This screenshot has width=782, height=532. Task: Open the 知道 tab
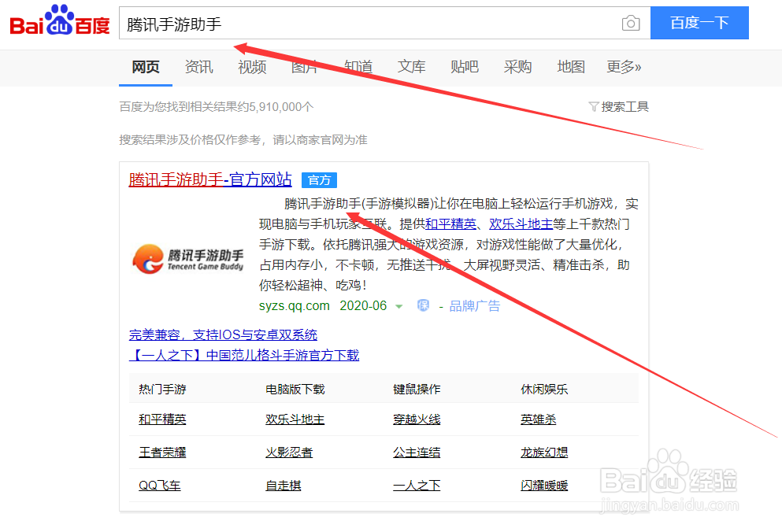(x=358, y=67)
